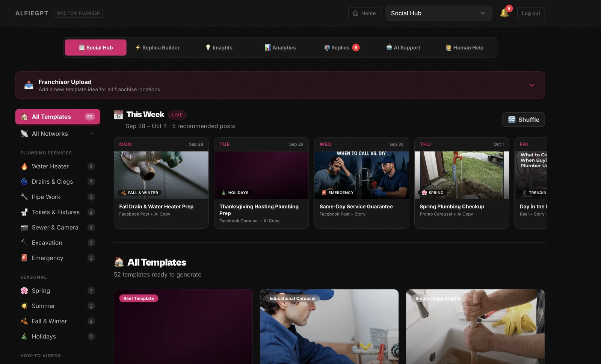The width and height of the screenshot is (601, 364).
Task: Click the Water Heater flame icon
Action: tap(24, 166)
